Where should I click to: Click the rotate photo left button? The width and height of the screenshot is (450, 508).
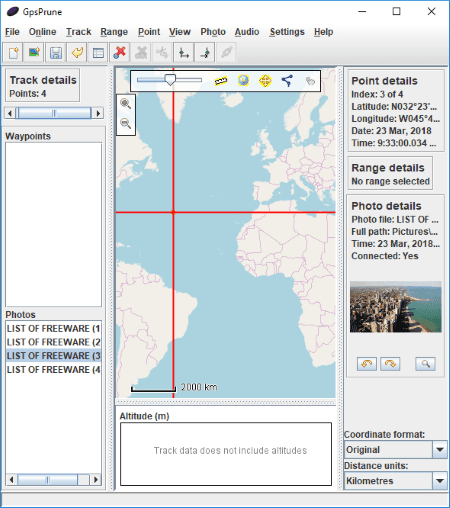(x=367, y=364)
